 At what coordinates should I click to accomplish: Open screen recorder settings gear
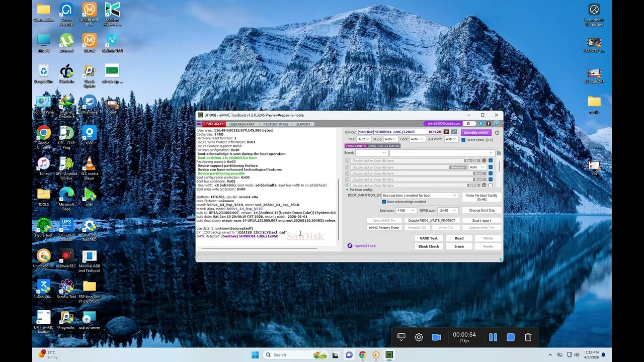pyautogui.click(x=419, y=337)
